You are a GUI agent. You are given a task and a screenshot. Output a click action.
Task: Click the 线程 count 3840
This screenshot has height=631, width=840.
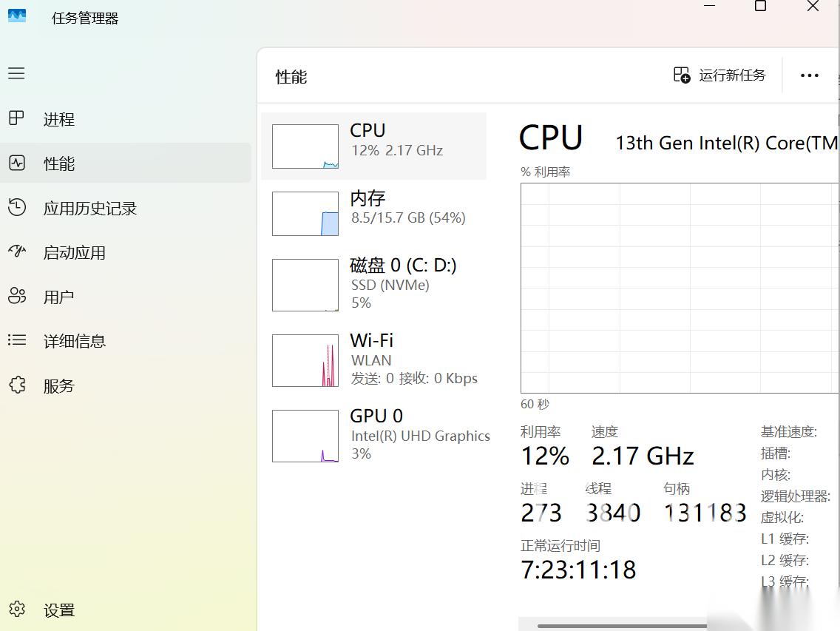614,513
